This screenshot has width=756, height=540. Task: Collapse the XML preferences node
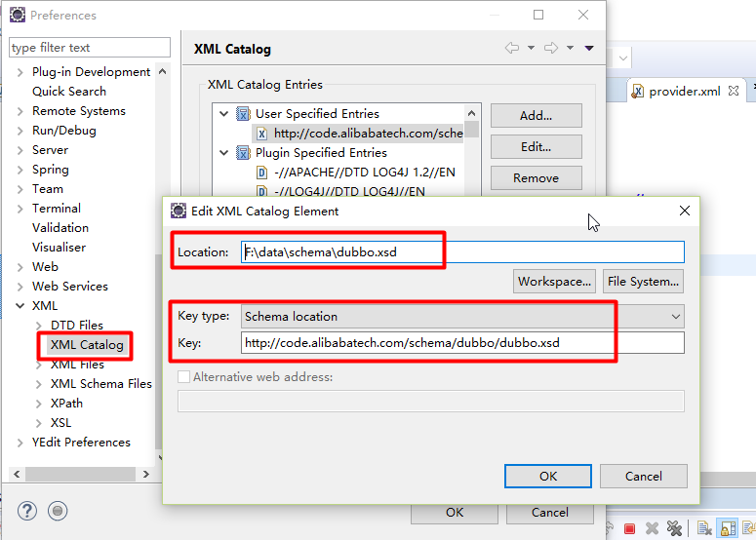point(20,306)
